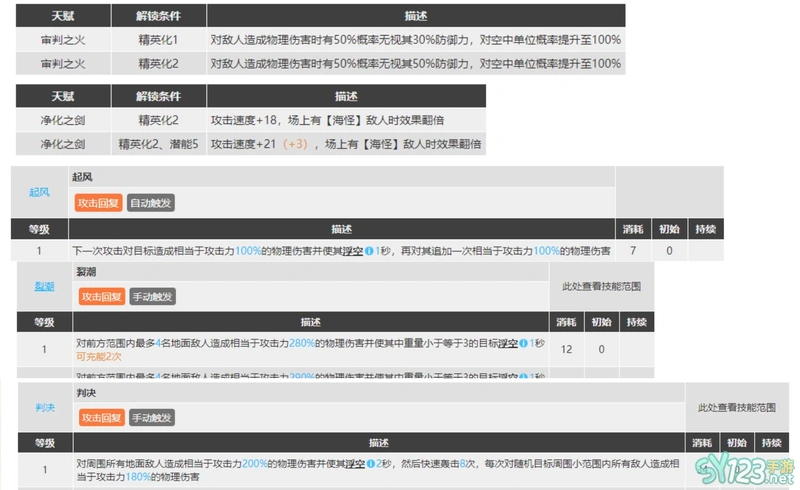This screenshot has height=490, width=800.
Task: Click 初始 header in 起风 table
Action: (669, 229)
